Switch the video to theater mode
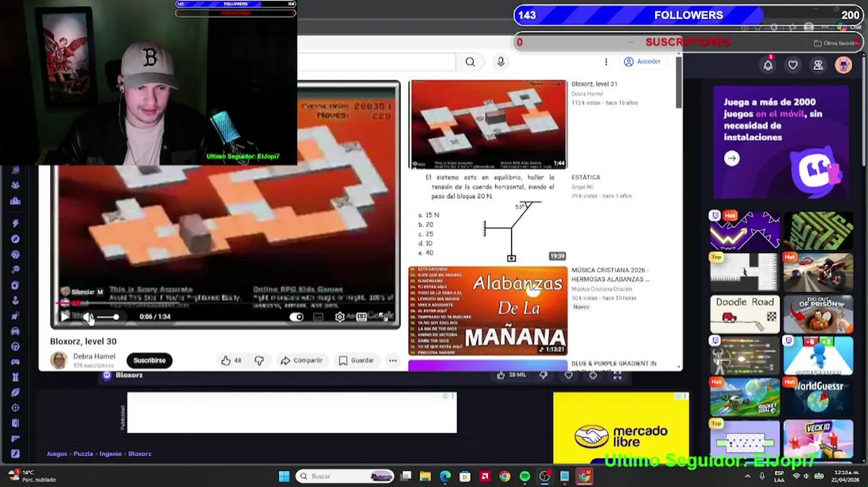Viewport: 868px width, 487px height. tap(362, 317)
